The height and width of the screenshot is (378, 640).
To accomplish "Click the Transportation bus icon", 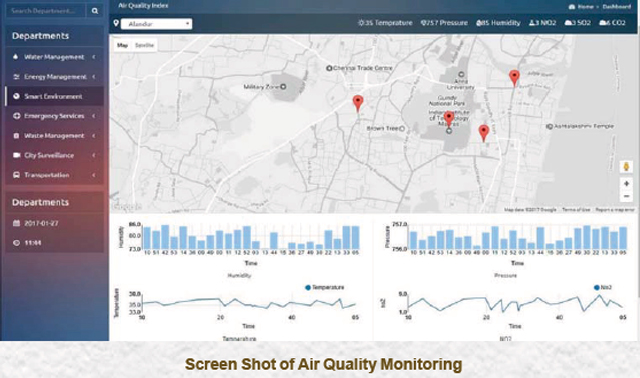I will (16, 175).
